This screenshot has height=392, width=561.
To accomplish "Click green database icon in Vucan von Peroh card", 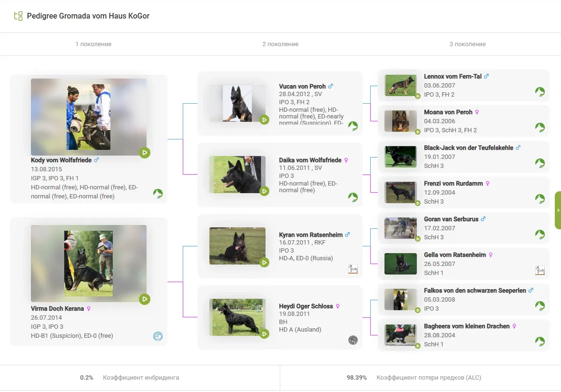I will (x=353, y=126).
